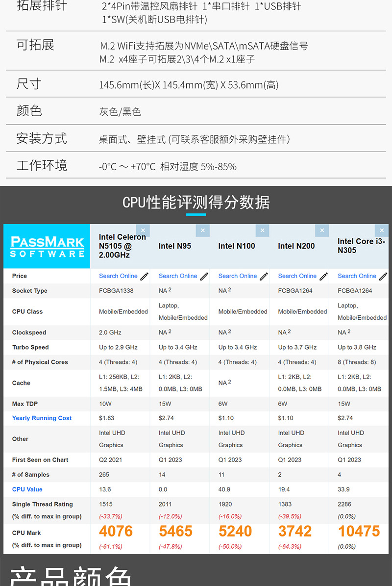The width and height of the screenshot is (392, 586).
Task: Click CPU Mark score 10475
Action: coord(359,531)
